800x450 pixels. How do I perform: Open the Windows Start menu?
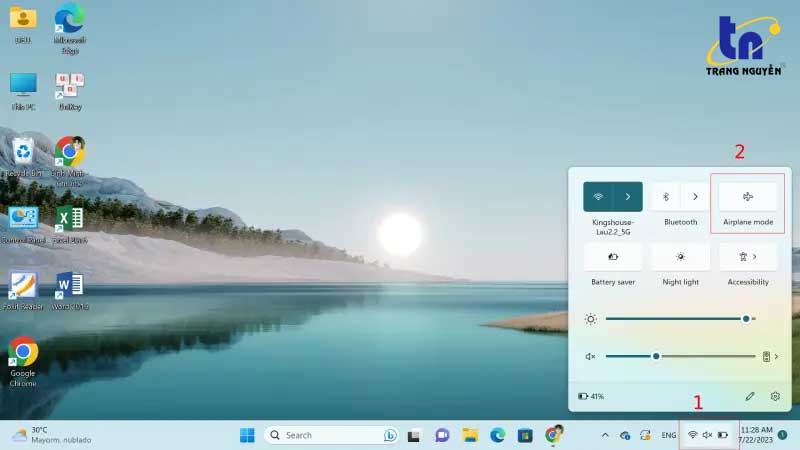247,435
